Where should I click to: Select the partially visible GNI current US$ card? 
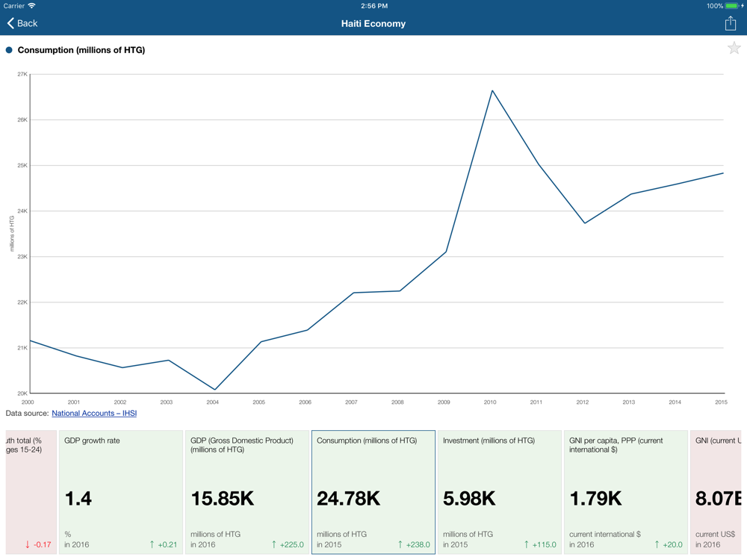click(717, 492)
